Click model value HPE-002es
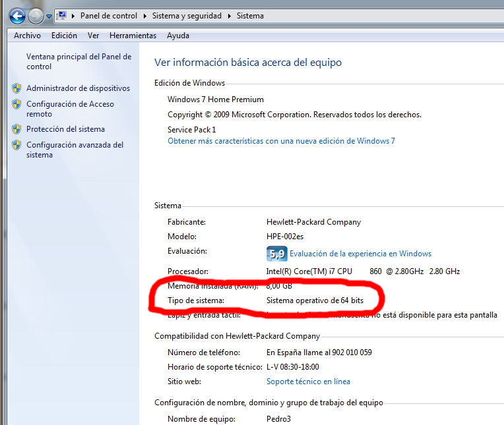 pos(285,237)
